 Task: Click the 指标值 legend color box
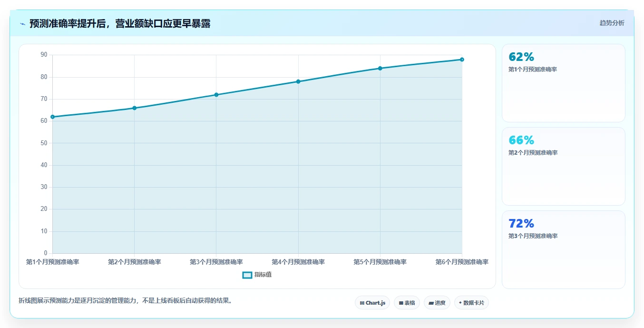tap(247, 275)
